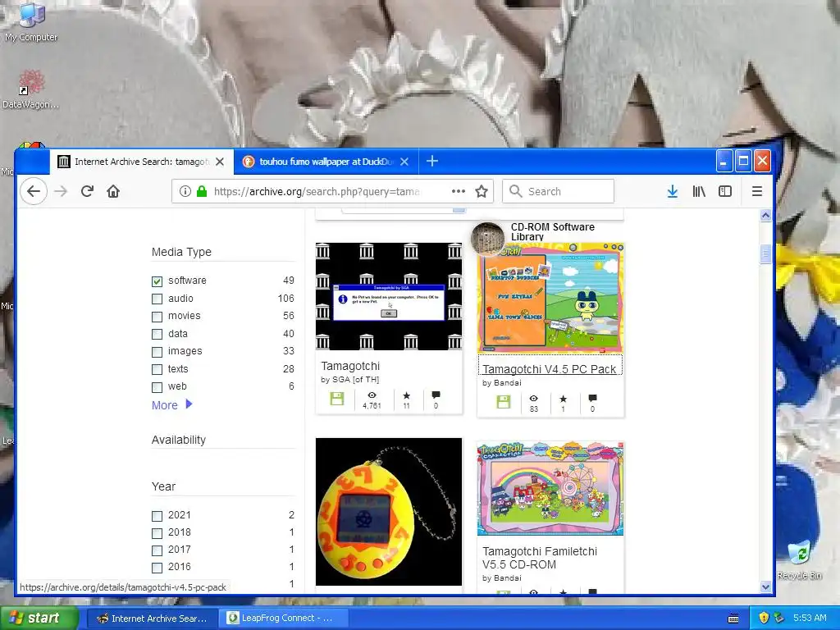Check the data media type checkbox

pos(157,335)
